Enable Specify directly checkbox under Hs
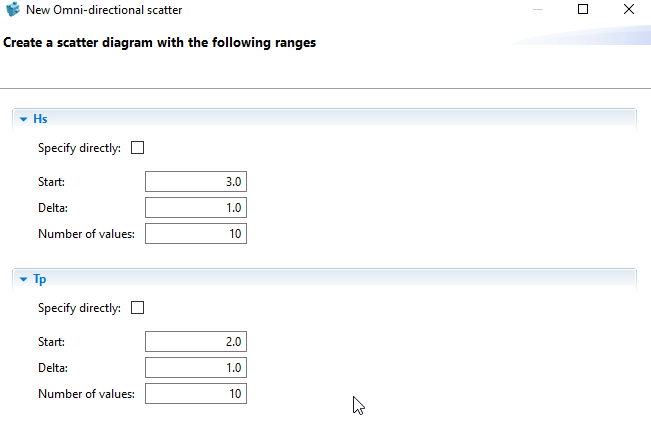 (x=138, y=148)
